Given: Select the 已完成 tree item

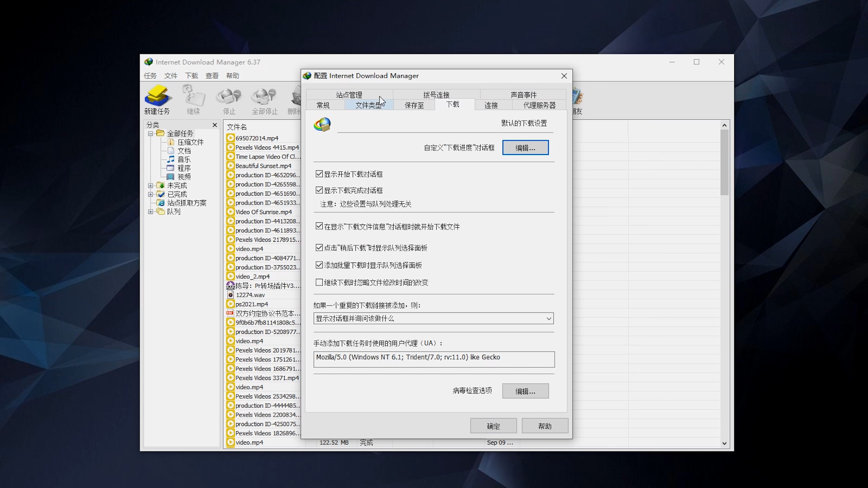Looking at the screenshot, I should pos(177,194).
